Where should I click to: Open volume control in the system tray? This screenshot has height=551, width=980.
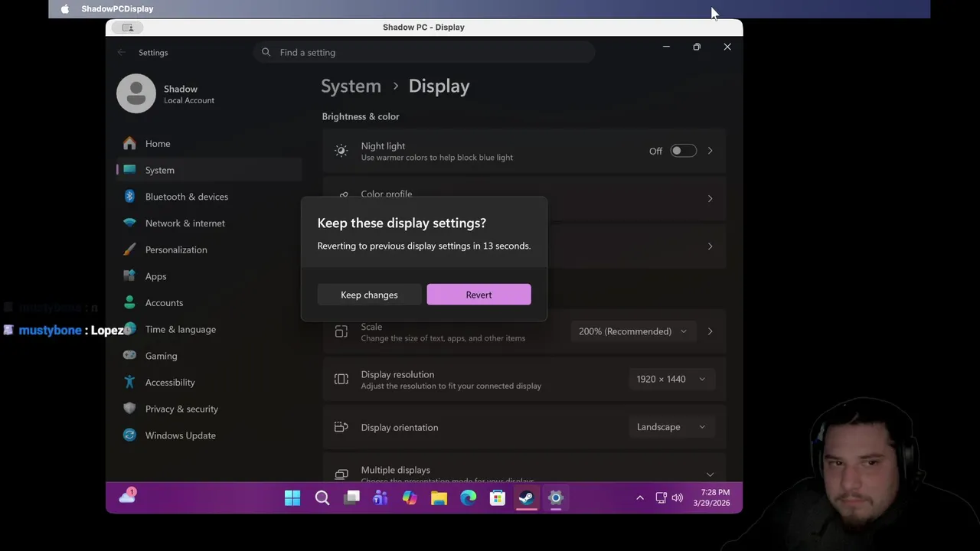(x=677, y=498)
